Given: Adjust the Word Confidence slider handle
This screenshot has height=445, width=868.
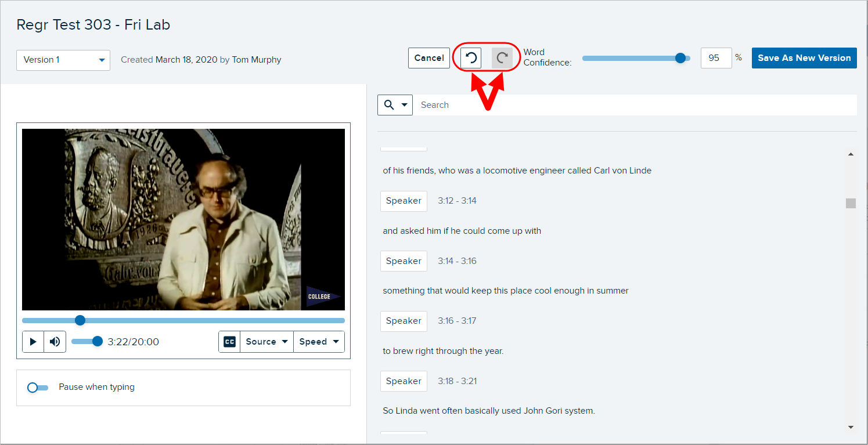Looking at the screenshot, I should (x=680, y=58).
